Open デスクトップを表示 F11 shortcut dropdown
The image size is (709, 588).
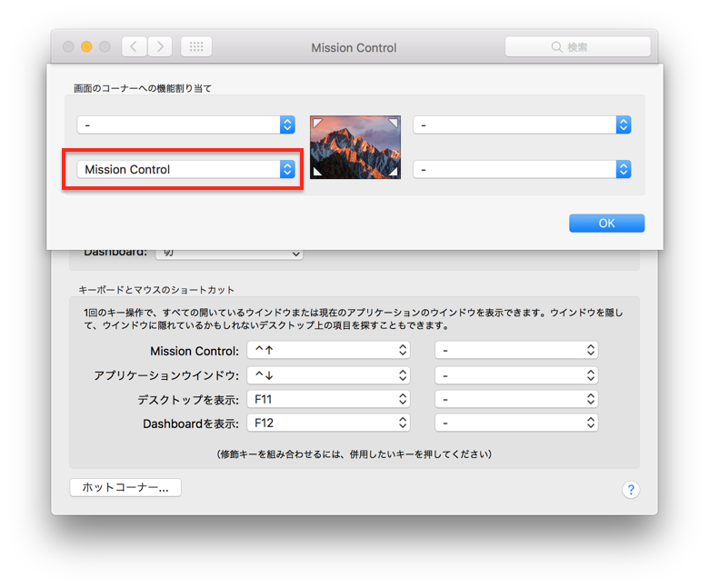pyautogui.click(x=328, y=400)
